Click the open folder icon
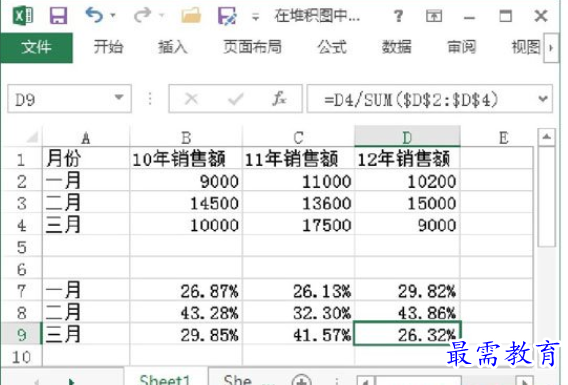Viewport: 568px width, 385px height. 191,16
